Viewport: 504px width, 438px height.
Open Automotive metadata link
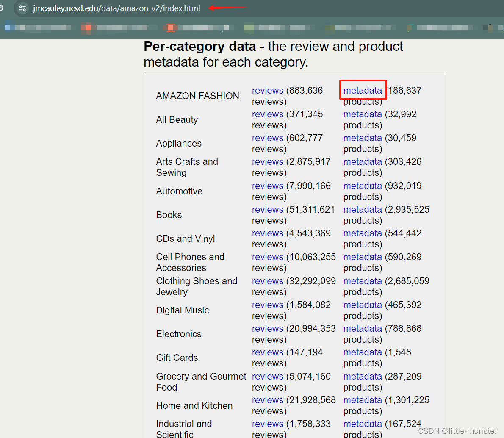point(362,186)
